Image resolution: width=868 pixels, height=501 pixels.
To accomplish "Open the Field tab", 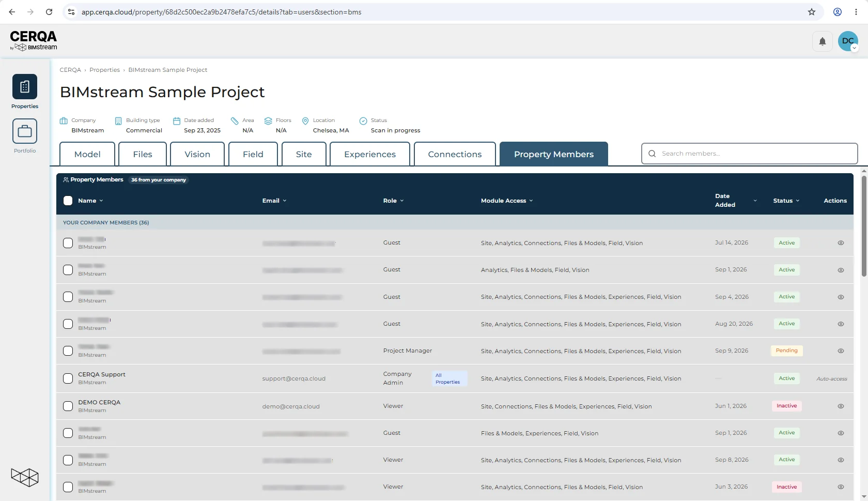I will click(253, 154).
